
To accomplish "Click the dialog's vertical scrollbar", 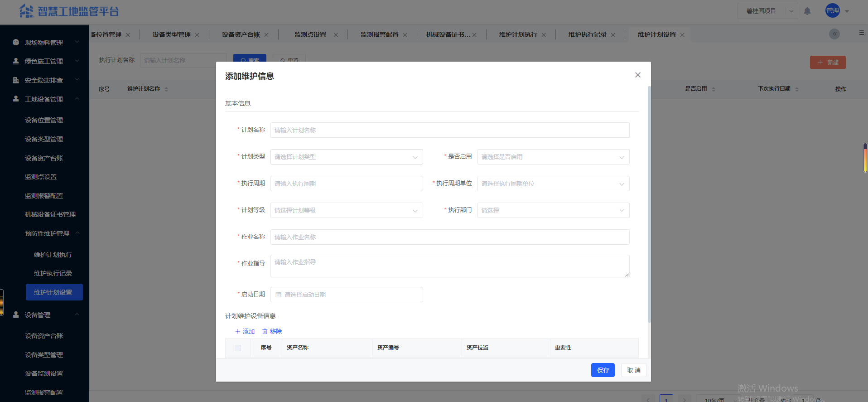I will click(649, 204).
